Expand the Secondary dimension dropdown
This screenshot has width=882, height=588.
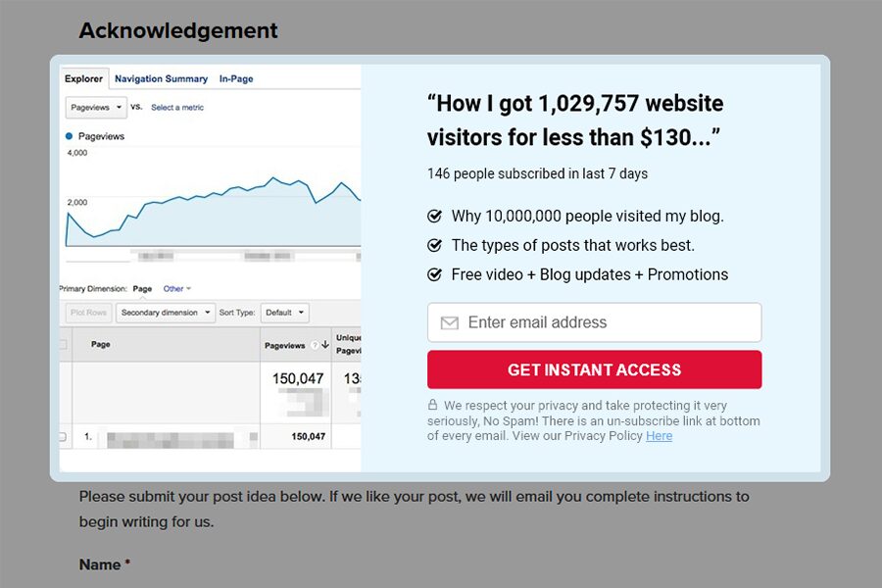tap(165, 313)
